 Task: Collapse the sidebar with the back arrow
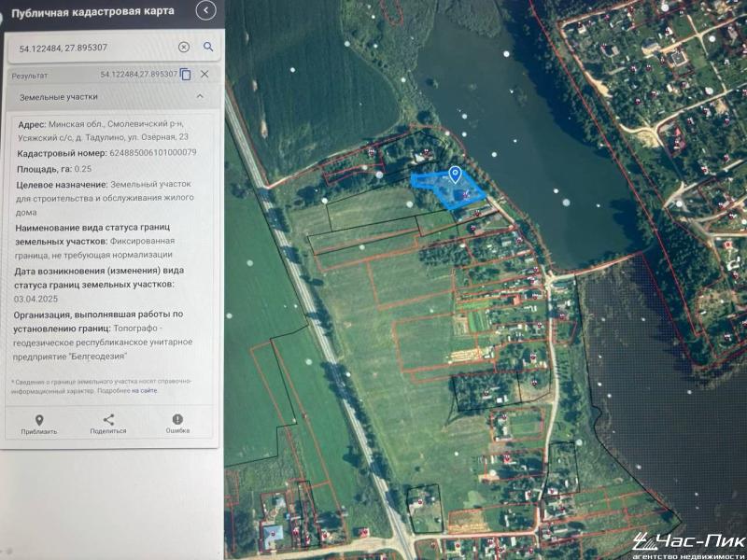tap(205, 11)
